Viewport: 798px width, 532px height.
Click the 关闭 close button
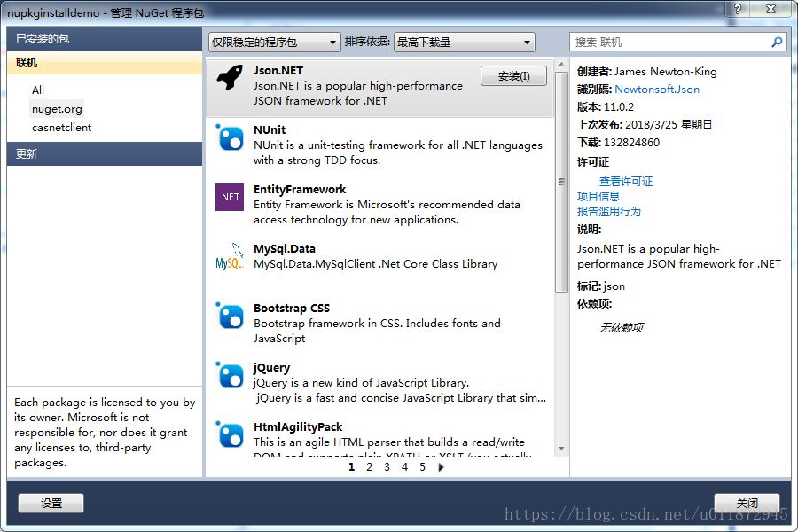pyautogui.click(x=747, y=503)
